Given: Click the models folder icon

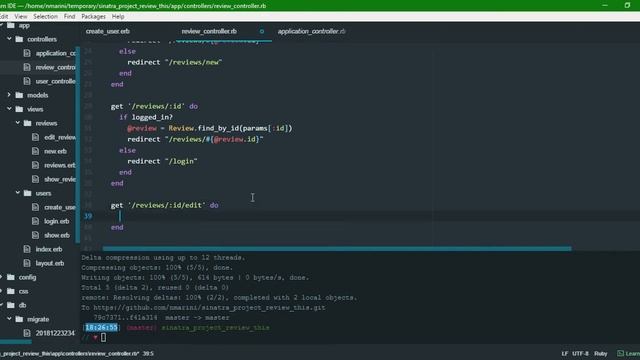Looking at the screenshot, I should click(x=19, y=95).
